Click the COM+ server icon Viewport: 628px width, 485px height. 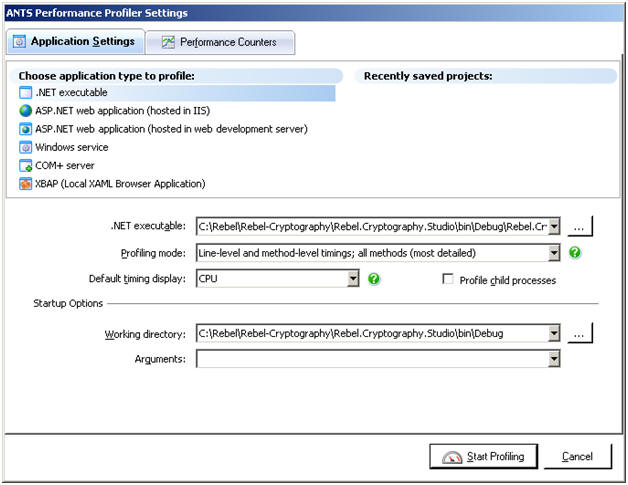click(x=25, y=166)
